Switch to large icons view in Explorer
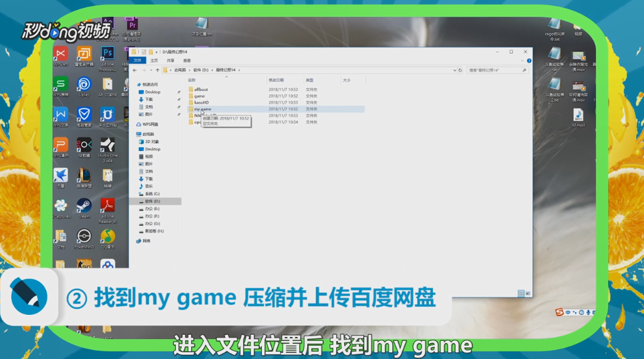 coord(528,293)
